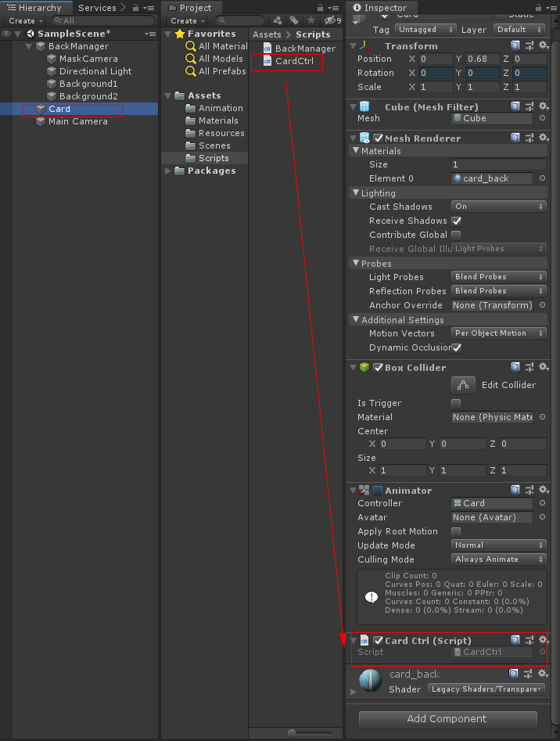
Task: Open object picker for Anchor Override
Action: click(543, 305)
